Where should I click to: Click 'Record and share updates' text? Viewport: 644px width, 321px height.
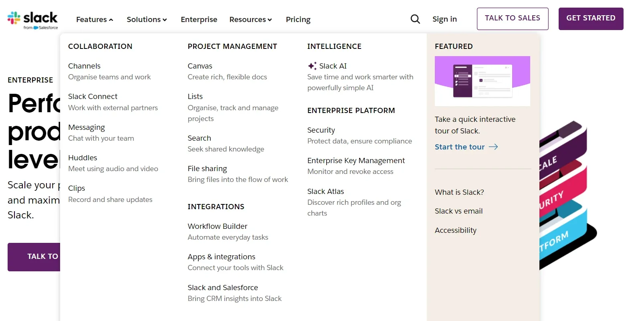tap(110, 199)
